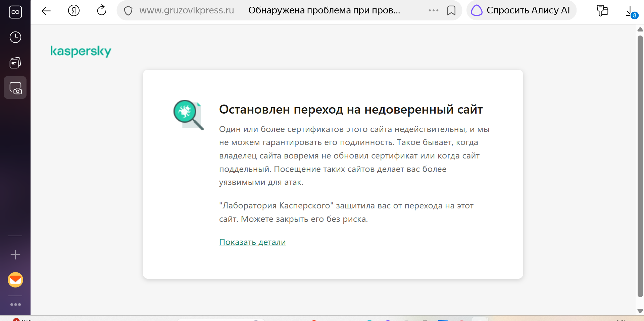Add a new sidebar item with plus
Viewport: 644px width, 321px height.
coord(15,255)
